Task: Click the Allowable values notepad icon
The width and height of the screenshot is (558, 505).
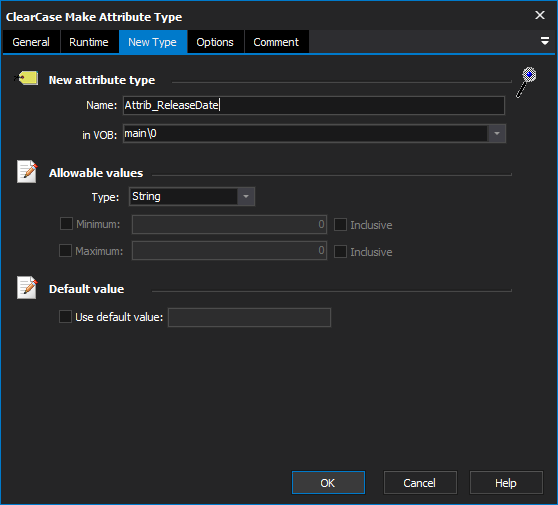Action: point(27,172)
